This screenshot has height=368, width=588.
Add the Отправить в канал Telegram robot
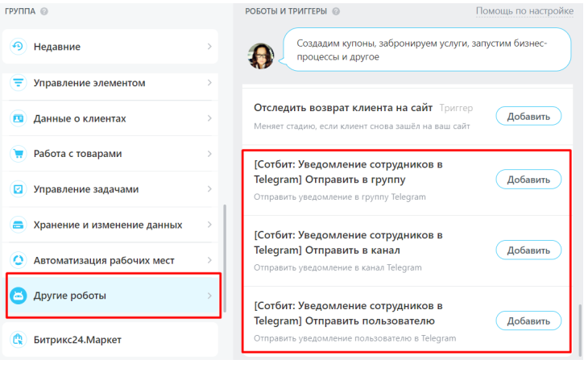coord(528,250)
